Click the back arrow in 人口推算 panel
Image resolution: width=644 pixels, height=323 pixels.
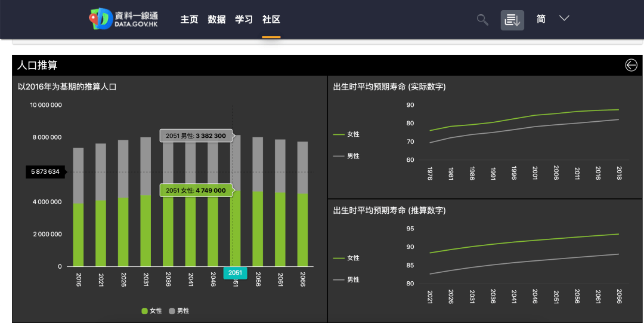[x=631, y=65]
